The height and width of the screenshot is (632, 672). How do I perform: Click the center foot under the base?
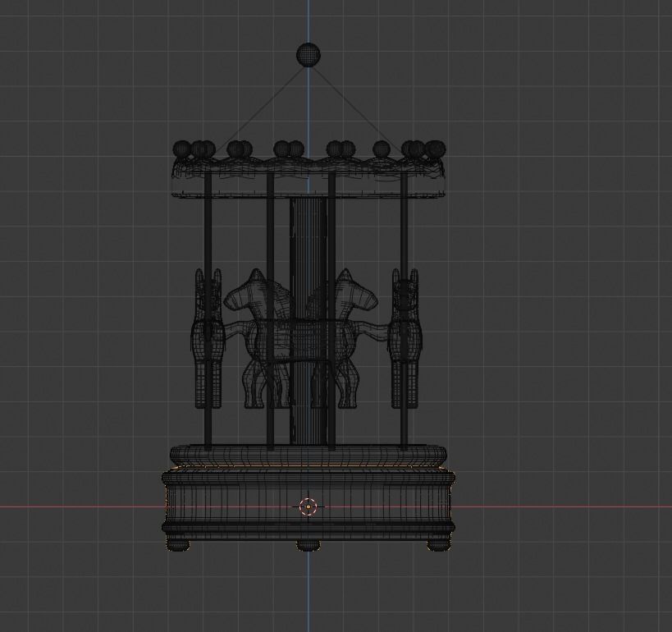309,546
